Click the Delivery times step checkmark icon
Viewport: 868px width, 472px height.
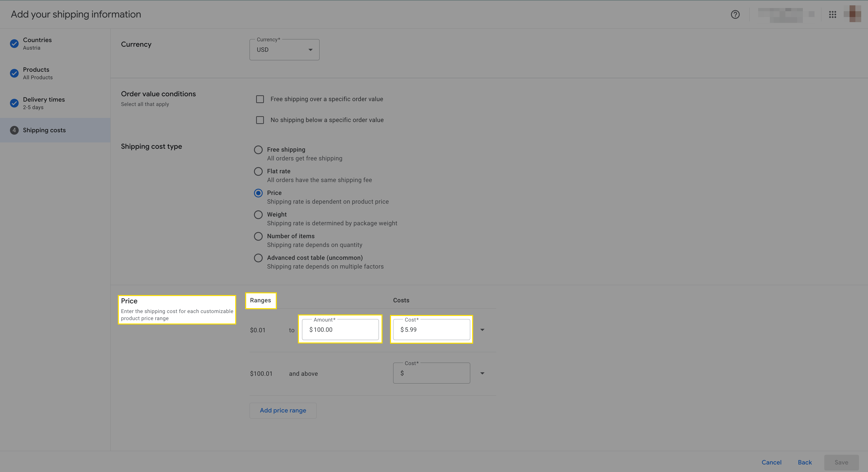[14, 103]
